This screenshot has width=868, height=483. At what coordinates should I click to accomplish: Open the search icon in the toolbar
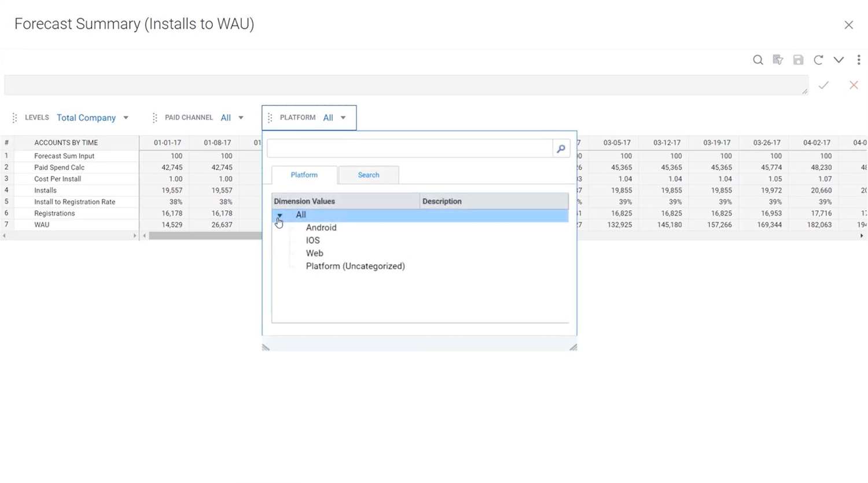point(757,60)
